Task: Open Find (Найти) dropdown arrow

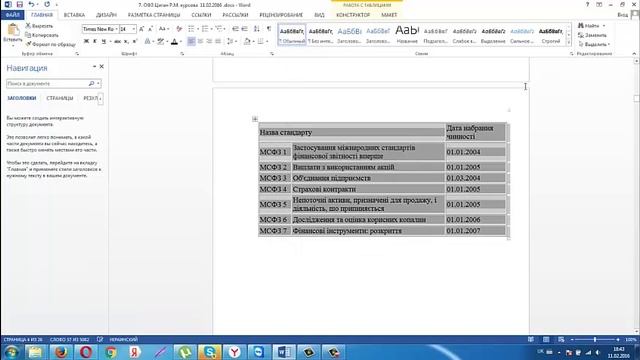Action: tap(604, 26)
